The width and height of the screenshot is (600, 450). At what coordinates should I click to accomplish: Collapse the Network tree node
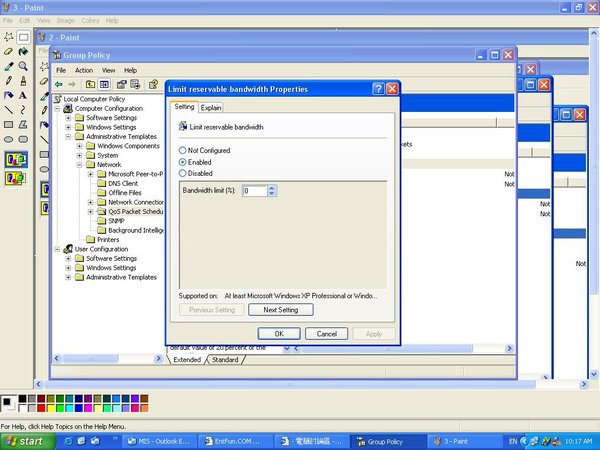tap(79, 165)
